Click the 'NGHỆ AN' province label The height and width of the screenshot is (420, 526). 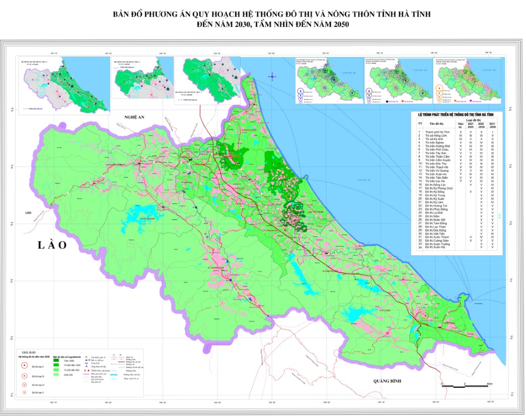click(134, 118)
